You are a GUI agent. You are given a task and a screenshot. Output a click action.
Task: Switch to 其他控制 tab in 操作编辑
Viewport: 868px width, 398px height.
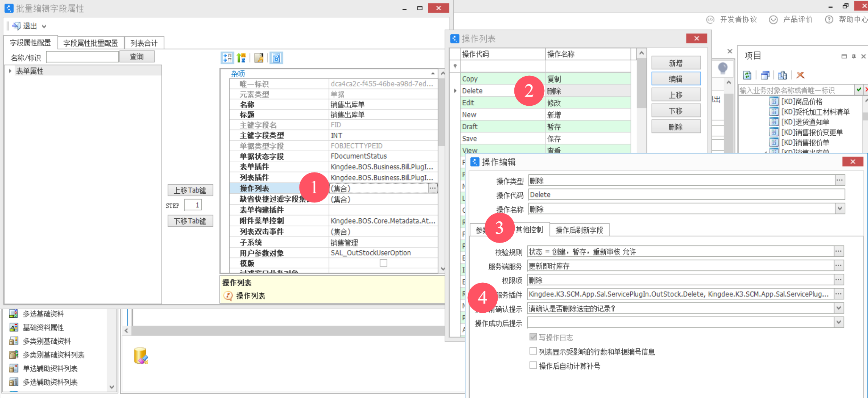(529, 230)
